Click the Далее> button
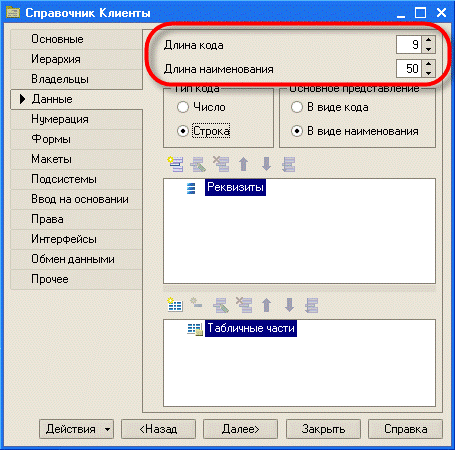Image resolution: width=455 pixels, height=450 pixels. pyautogui.click(x=240, y=429)
